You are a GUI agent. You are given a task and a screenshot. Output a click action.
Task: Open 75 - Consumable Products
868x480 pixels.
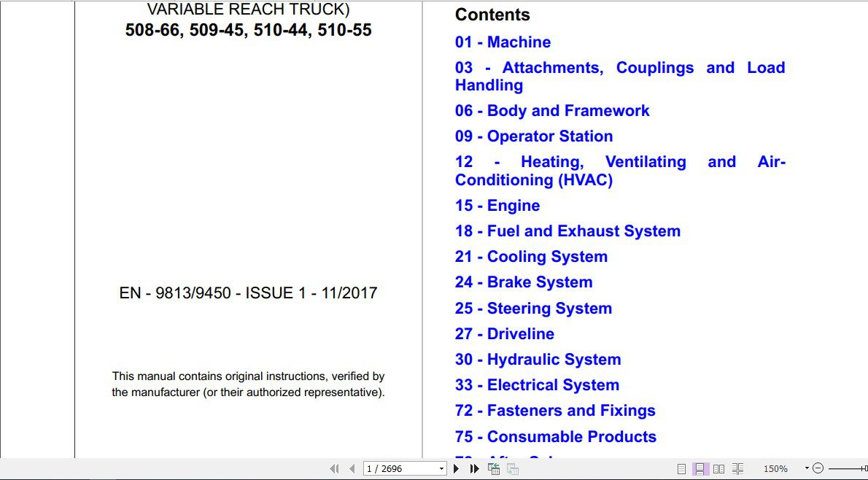click(x=555, y=436)
